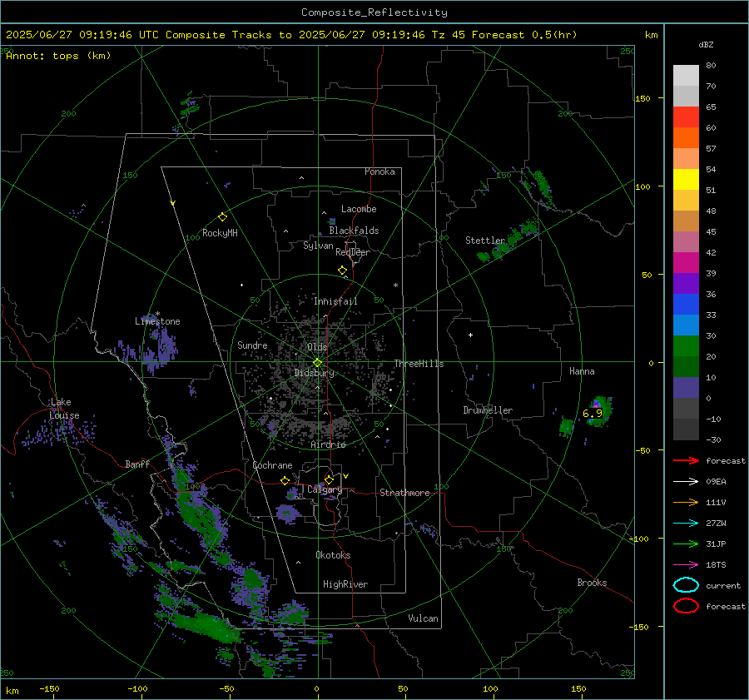The image size is (749, 700).
Task: Click the yellow diamond marker above Calgary
Action: (x=329, y=479)
